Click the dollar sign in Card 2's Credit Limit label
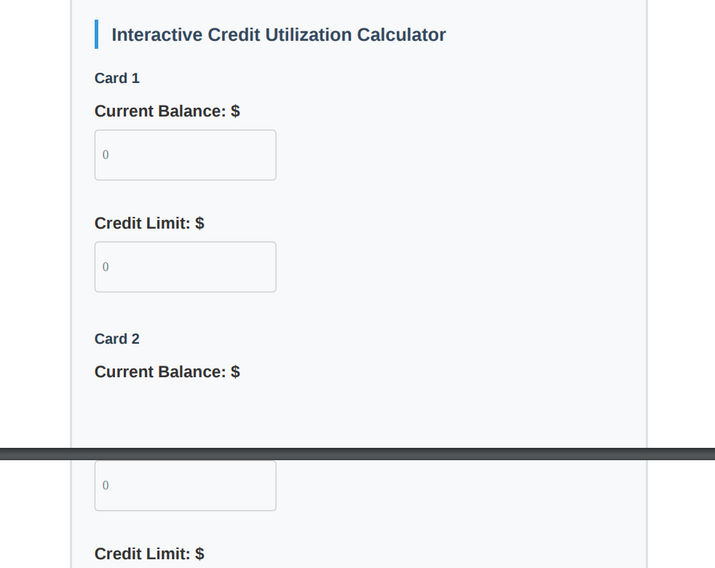715x568 pixels. tap(200, 554)
